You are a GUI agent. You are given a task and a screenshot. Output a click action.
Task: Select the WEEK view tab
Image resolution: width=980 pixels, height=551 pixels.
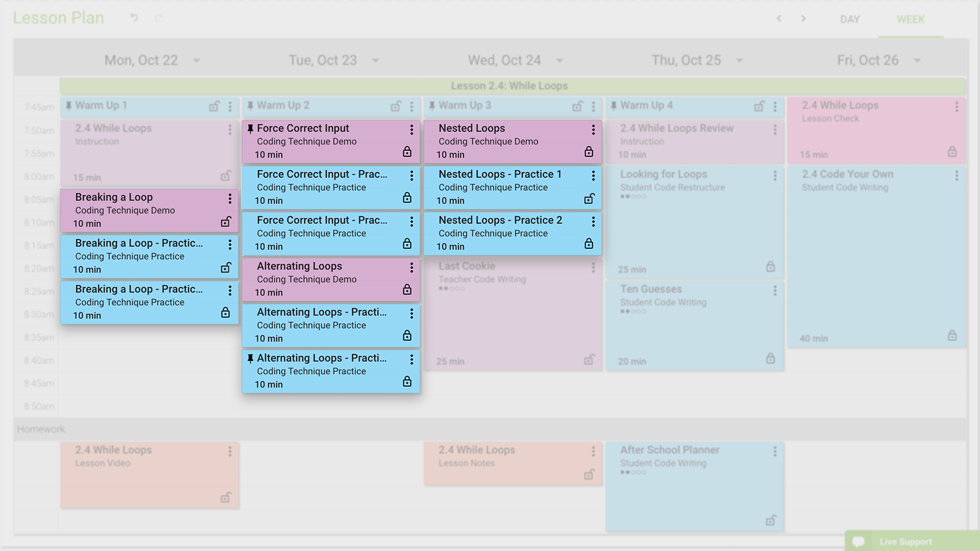pos(911,19)
